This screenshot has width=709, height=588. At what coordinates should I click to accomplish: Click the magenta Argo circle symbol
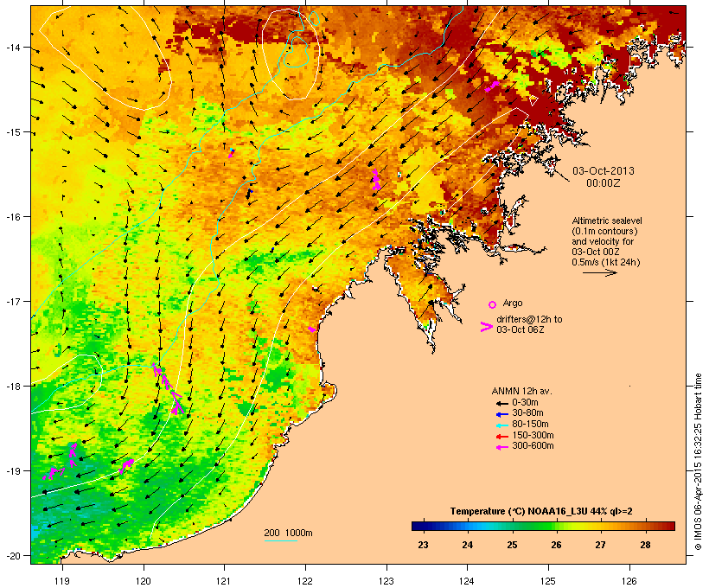click(x=493, y=304)
